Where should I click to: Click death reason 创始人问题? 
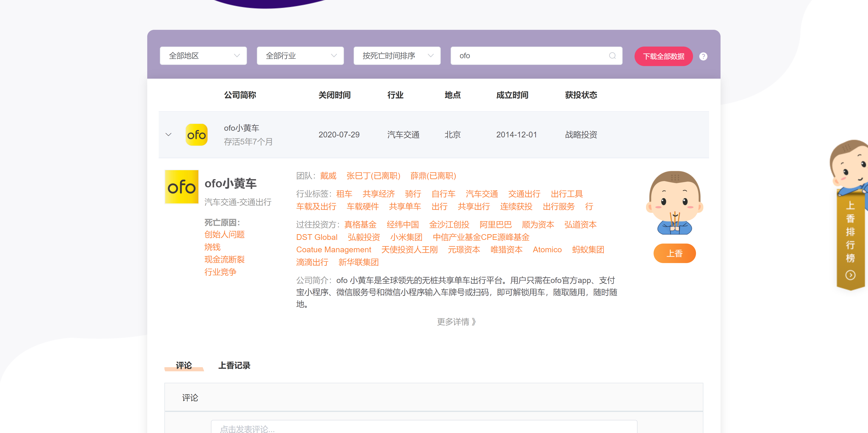pyautogui.click(x=225, y=235)
